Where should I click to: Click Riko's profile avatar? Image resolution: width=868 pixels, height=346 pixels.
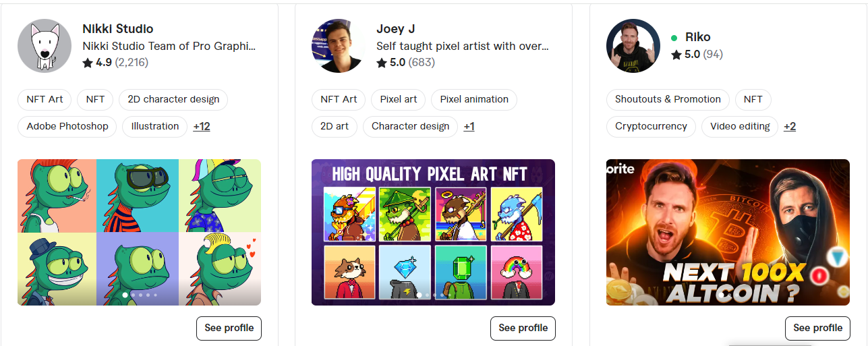(633, 46)
